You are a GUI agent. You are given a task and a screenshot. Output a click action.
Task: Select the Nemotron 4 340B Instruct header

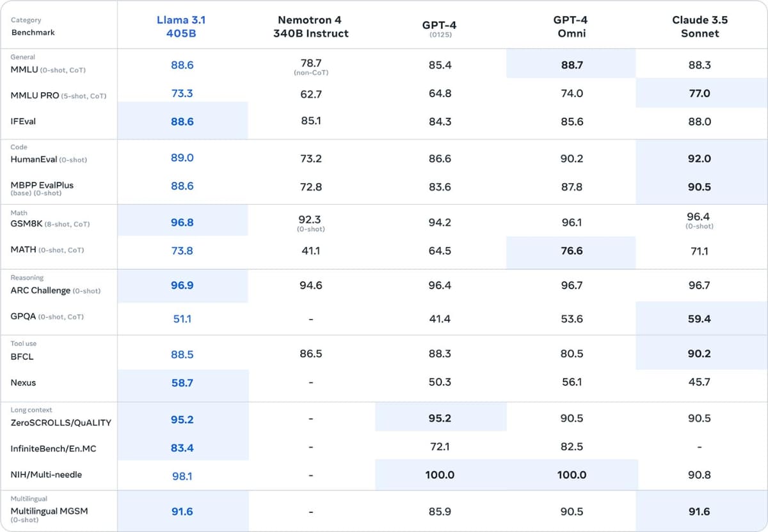pyautogui.click(x=310, y=26)
